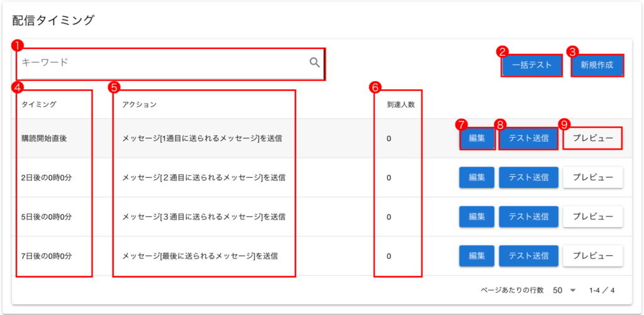Edit the 購読開始直後 timing row

coord(477,138)
